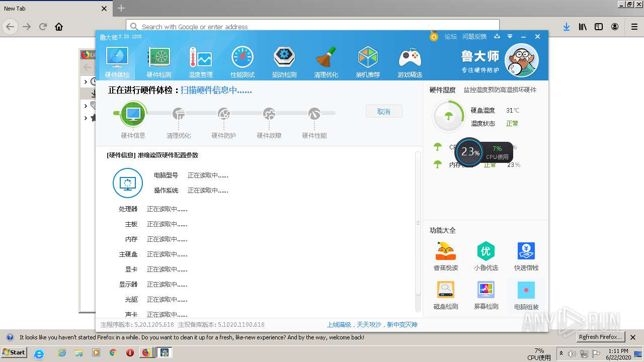
Task: Click the disk temperature umbrella gauge
Action: 448,117
